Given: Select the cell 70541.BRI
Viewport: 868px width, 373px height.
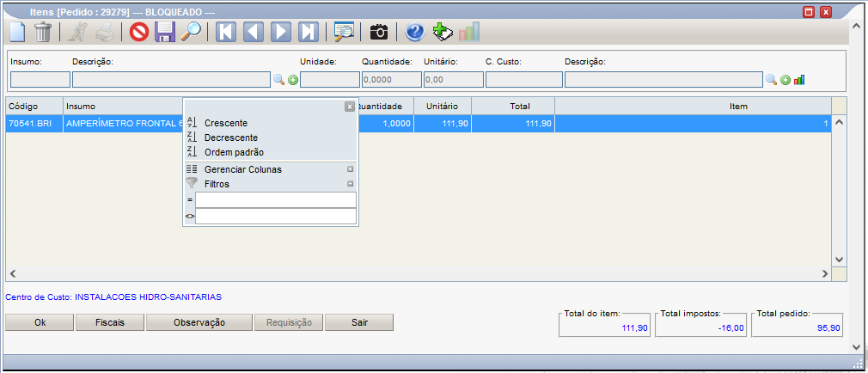Looking at the screenshot, I should pos(34,124).
